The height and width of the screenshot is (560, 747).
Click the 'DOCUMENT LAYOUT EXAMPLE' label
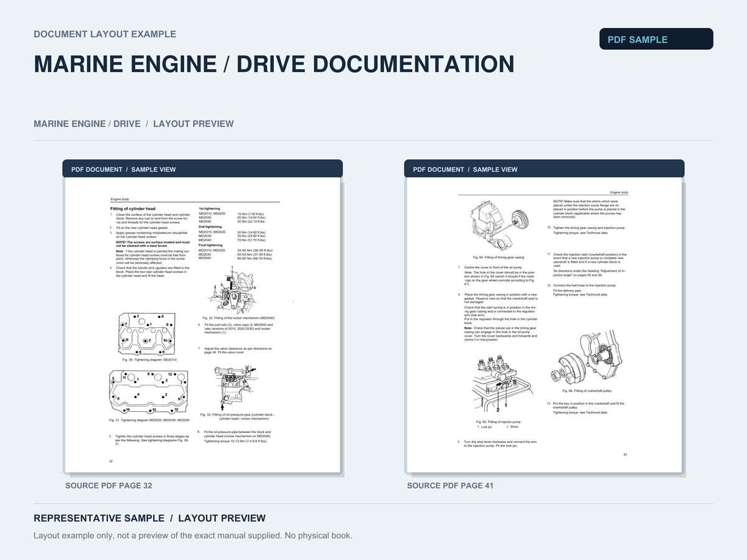pyautogui.click(x=105, y=34)
